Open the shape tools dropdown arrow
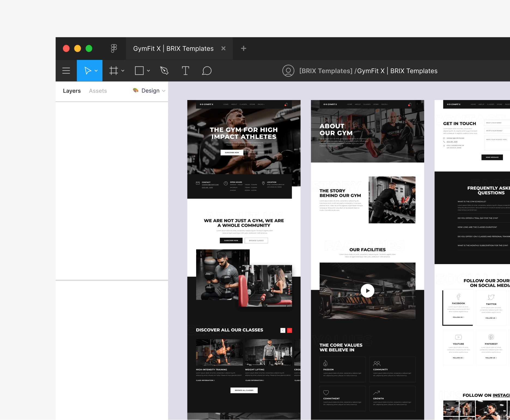 point(148,71)
